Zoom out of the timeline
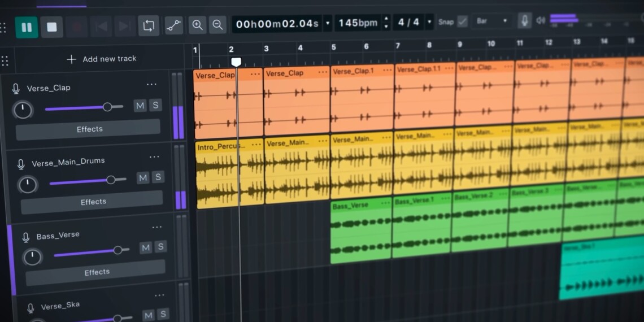The height and width of the screenshot is (322, 644). [x=217, y=24]
